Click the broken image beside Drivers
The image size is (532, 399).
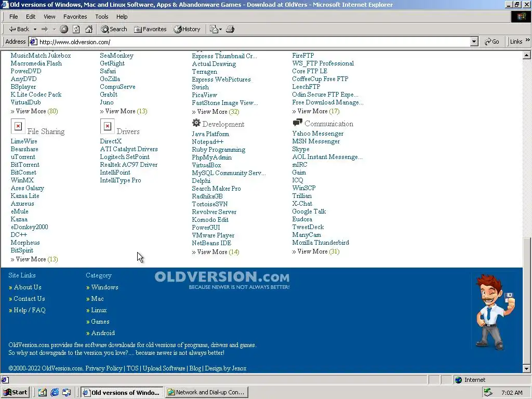pos(107,126)
